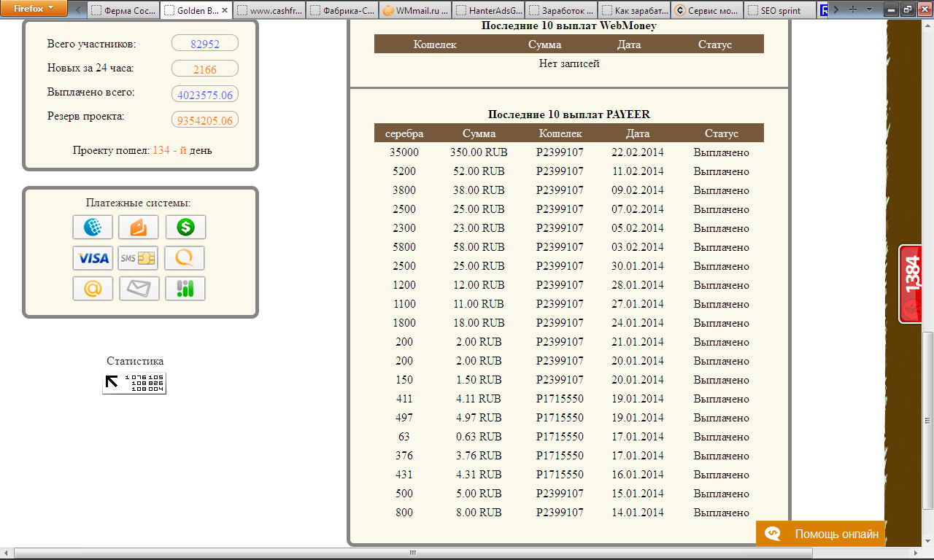Click the red 1384 side badge
934x560 pixels.
point(911,284)
